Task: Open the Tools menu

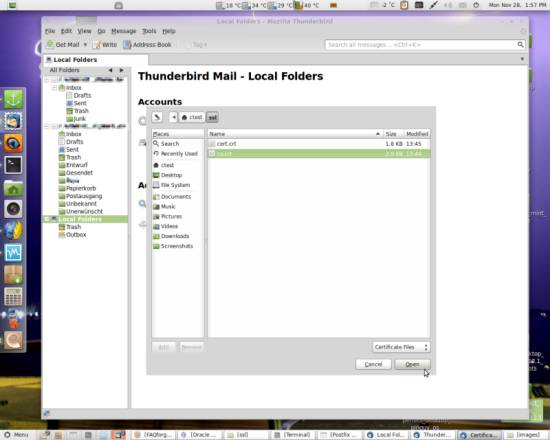Action: tap(149, 31)
